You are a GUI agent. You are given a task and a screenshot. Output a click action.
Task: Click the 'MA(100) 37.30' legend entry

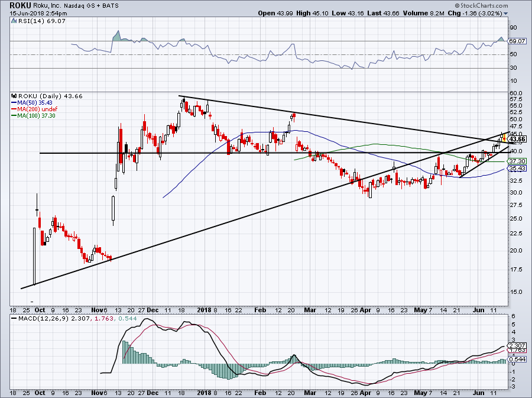(x=36, y=116)
